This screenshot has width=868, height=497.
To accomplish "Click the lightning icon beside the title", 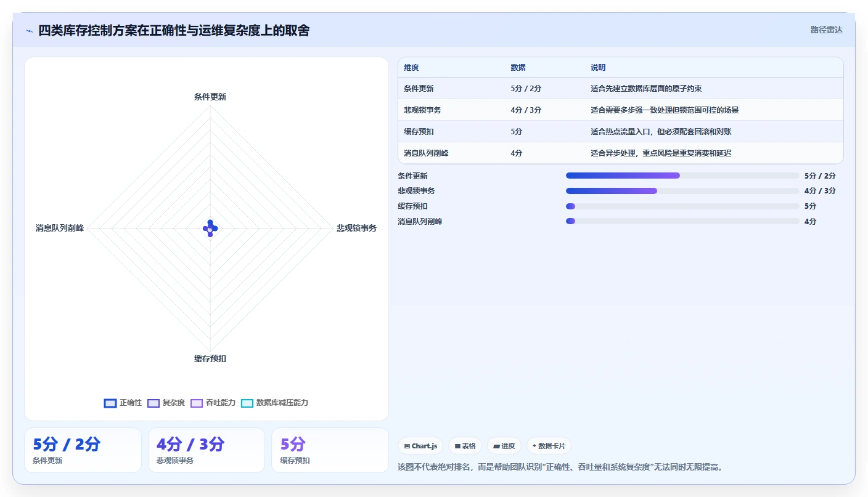I will click(x=29, y=31).
